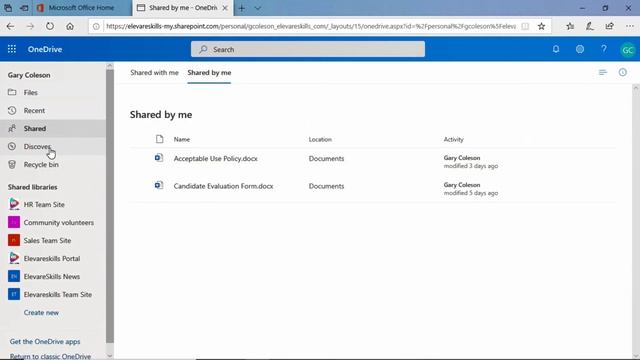Click the browser forward arrow
Screen dimensions: 640x360
tap(30, 26)
